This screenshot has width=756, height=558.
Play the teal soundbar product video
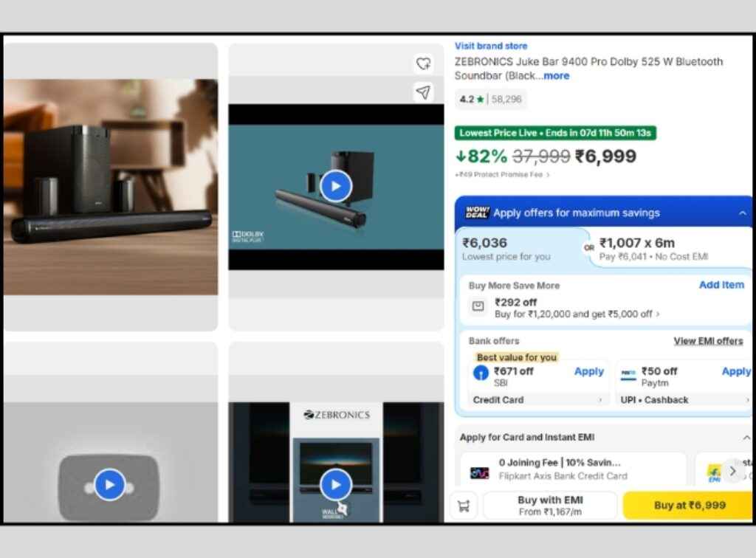(336, 186)
